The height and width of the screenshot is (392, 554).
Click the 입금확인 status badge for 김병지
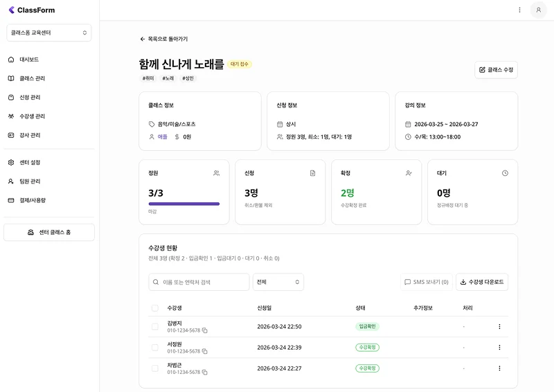pyautogui.click(x=367, y=326)
